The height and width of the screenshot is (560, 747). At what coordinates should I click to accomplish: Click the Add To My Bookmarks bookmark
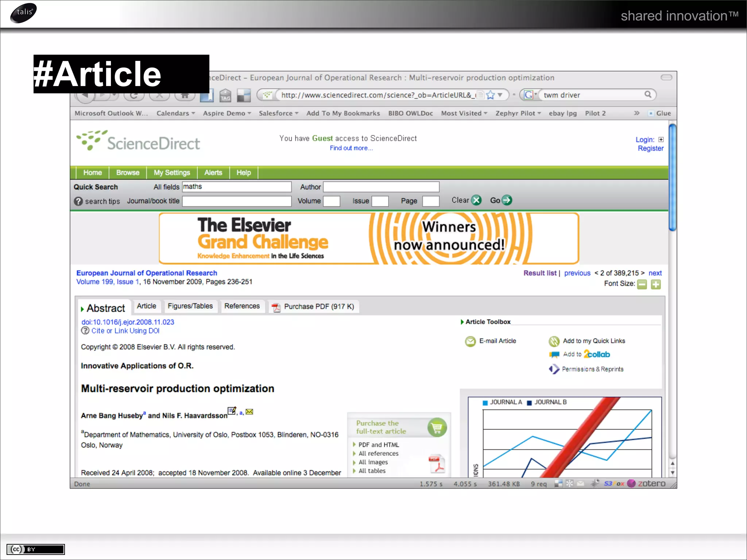343,113
